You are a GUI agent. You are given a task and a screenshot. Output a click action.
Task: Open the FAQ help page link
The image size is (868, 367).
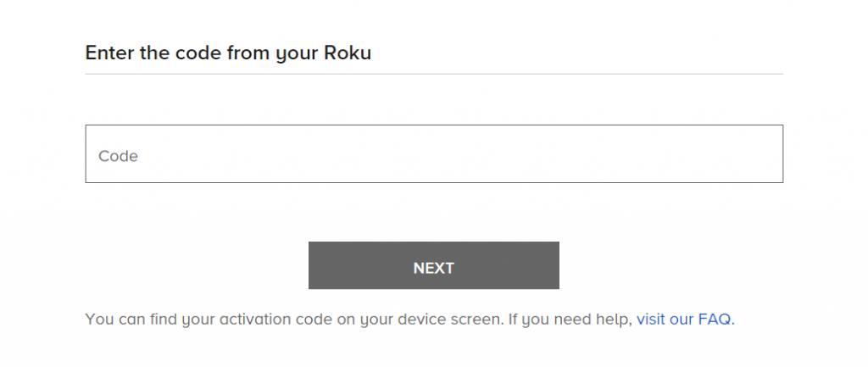click(x=685, y=320)
